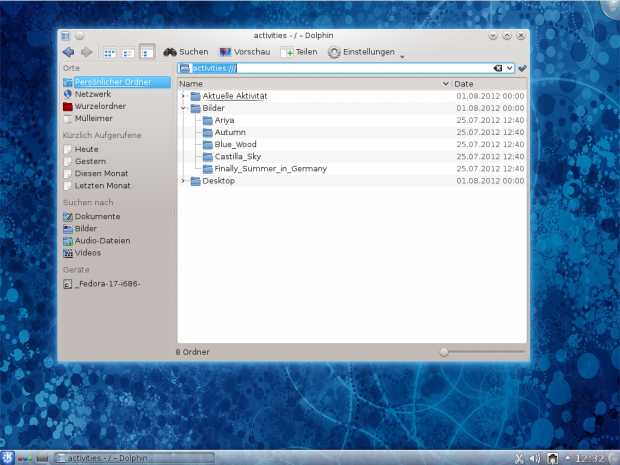Open location bar history dropdown
This screenshot has height=465, width=620.
tap(510, 68)
